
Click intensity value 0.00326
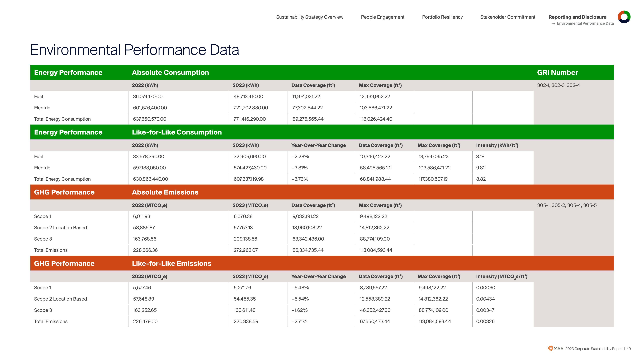tap(485, 321)
